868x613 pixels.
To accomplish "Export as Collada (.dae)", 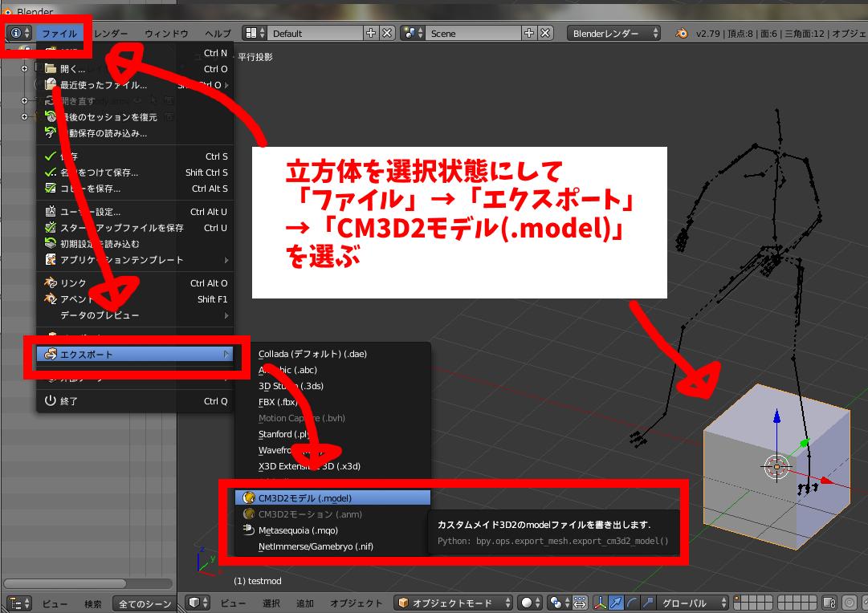I will [332, 354].
